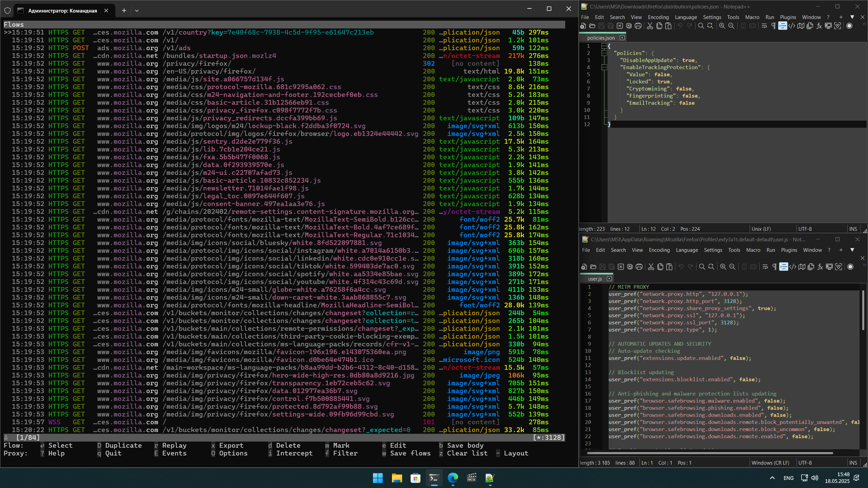
Task: Add new tab with plus in Windows Terminal
Action: pyautogui.click(x=124, y=11)
